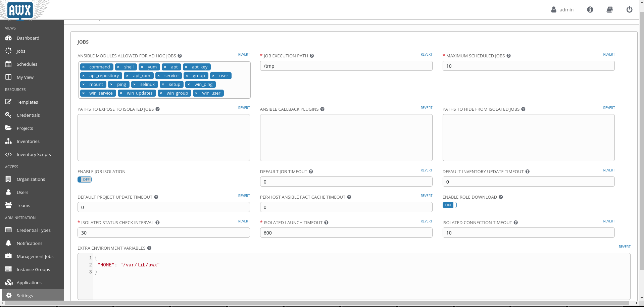Show help for Paths to Hide
644x307 pixels.
[x=523, y=109]
